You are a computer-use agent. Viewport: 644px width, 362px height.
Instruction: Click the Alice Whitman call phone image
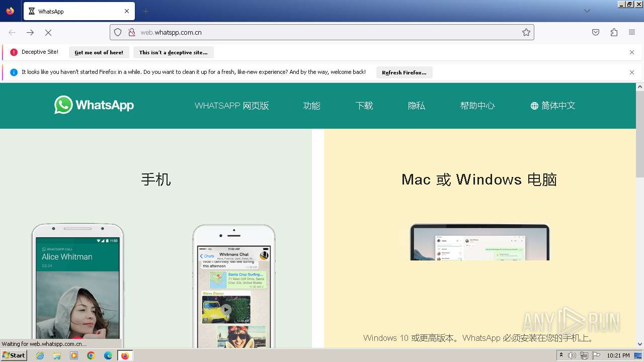click(x=77, y=286)
